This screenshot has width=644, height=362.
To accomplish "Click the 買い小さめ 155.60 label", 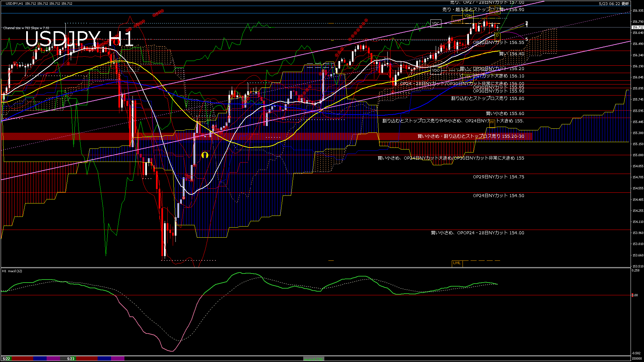I will tap(504, 113).
